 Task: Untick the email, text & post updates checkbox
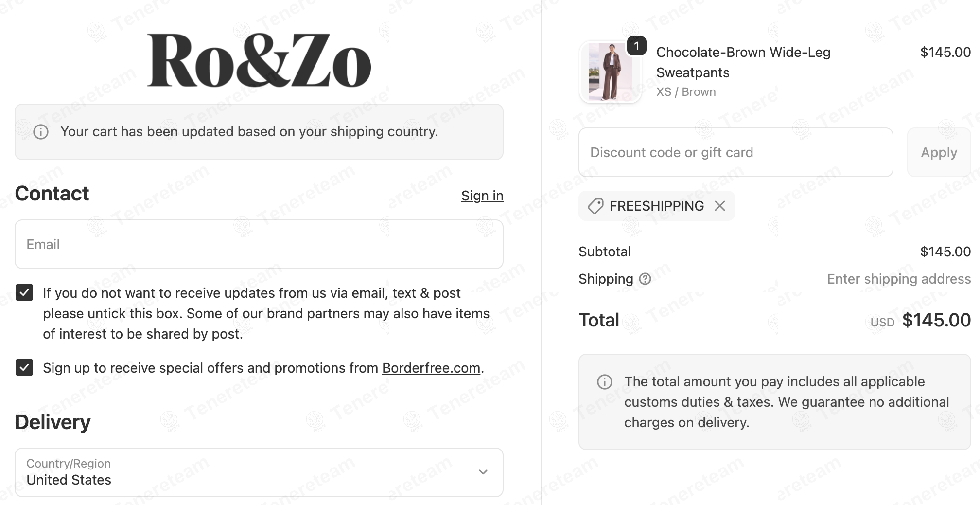pos(24,293)
